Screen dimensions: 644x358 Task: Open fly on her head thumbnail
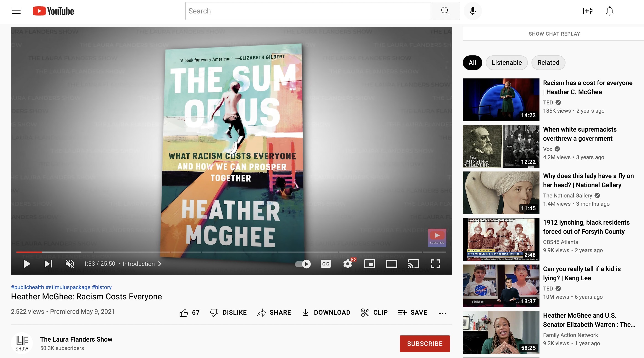501,193
